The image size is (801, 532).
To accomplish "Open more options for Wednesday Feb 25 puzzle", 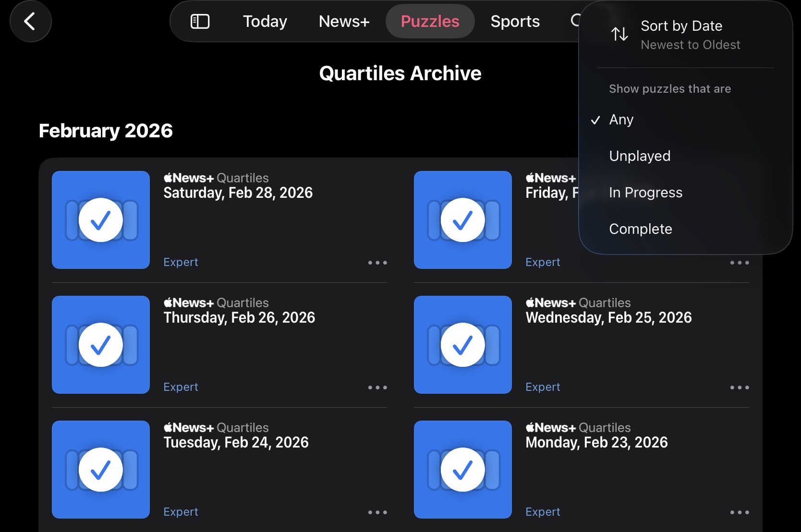I will (740, 387).
